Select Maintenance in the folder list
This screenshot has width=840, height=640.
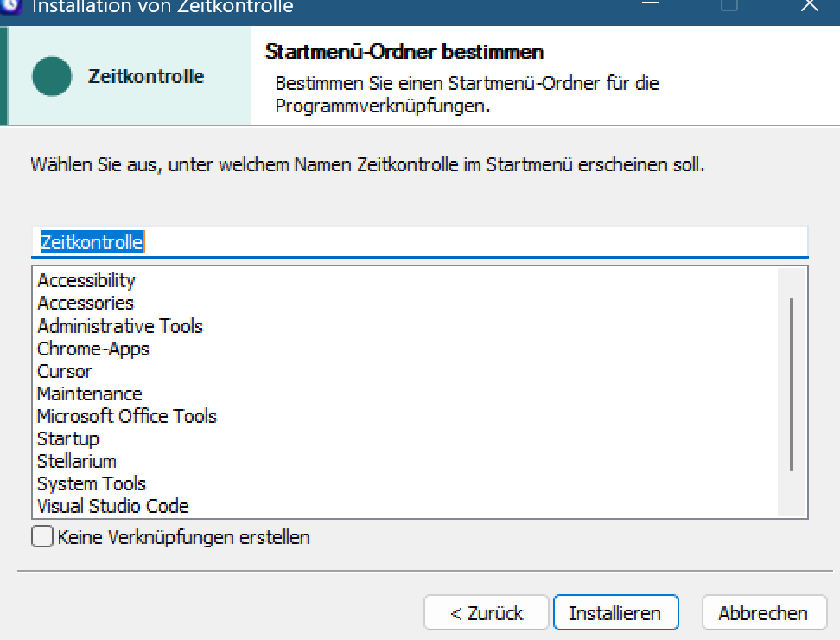90,394
